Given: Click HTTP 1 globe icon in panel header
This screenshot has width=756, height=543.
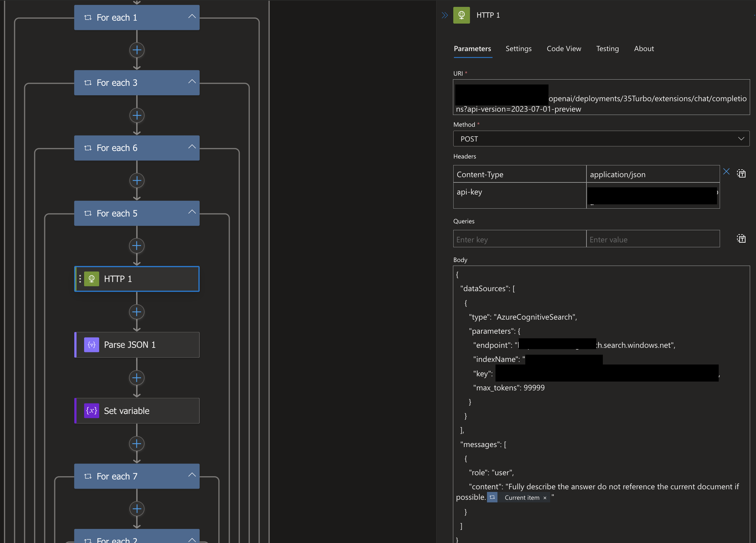Looking at the screenshot, I should tap(461, 15).
